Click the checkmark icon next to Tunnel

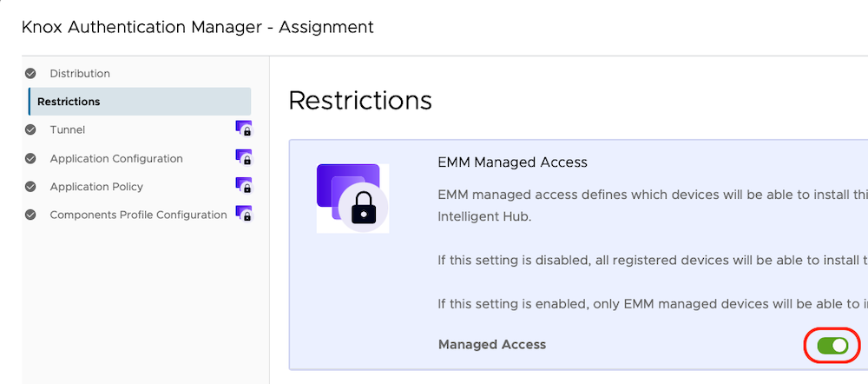(30, 130)
